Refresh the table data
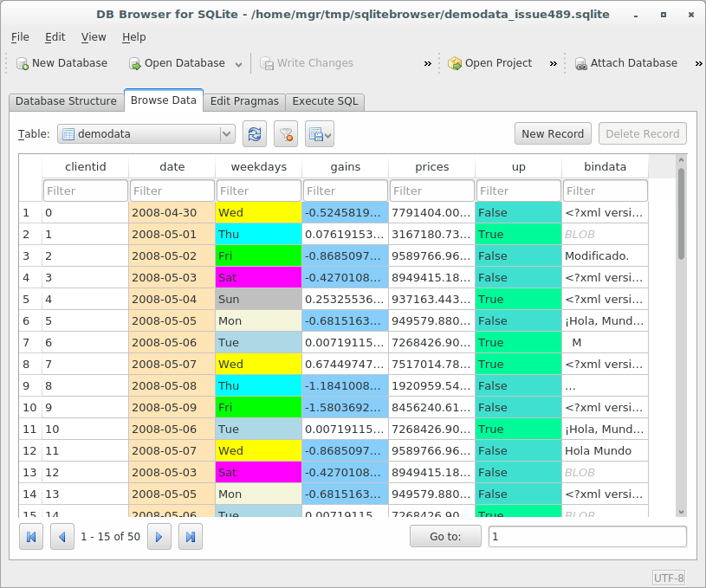Viewport: 706px width, 588px height. coord(255,133)
